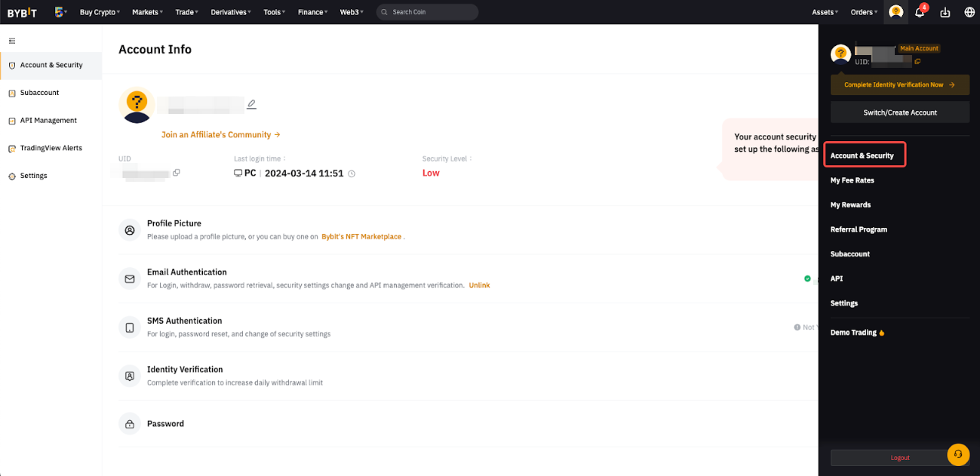Open the Orders dropdown
980x476 pixels.
864,12
